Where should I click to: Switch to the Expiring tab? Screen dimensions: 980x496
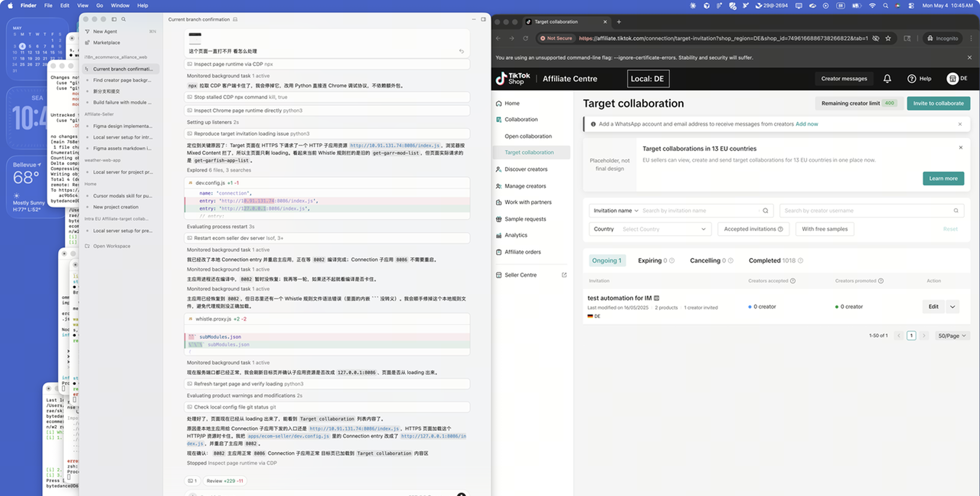point(656,261)
